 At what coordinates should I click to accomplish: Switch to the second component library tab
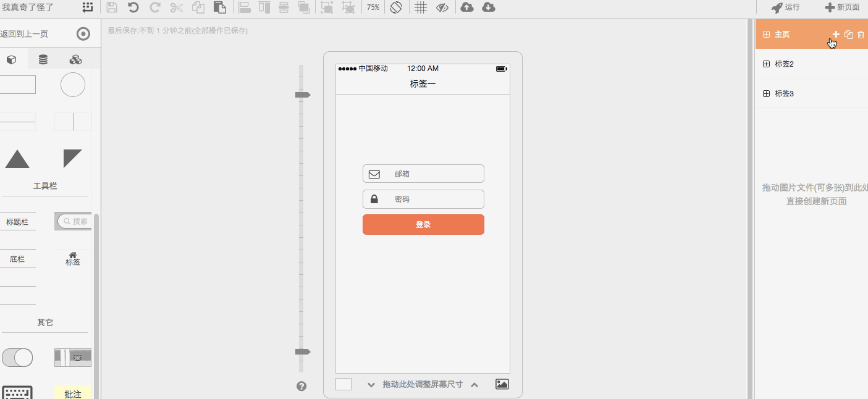pos(43,59)
